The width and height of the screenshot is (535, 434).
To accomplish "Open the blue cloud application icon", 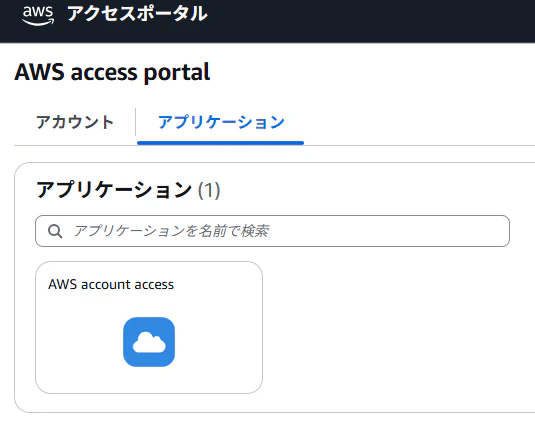I will [x=149, y=342].
